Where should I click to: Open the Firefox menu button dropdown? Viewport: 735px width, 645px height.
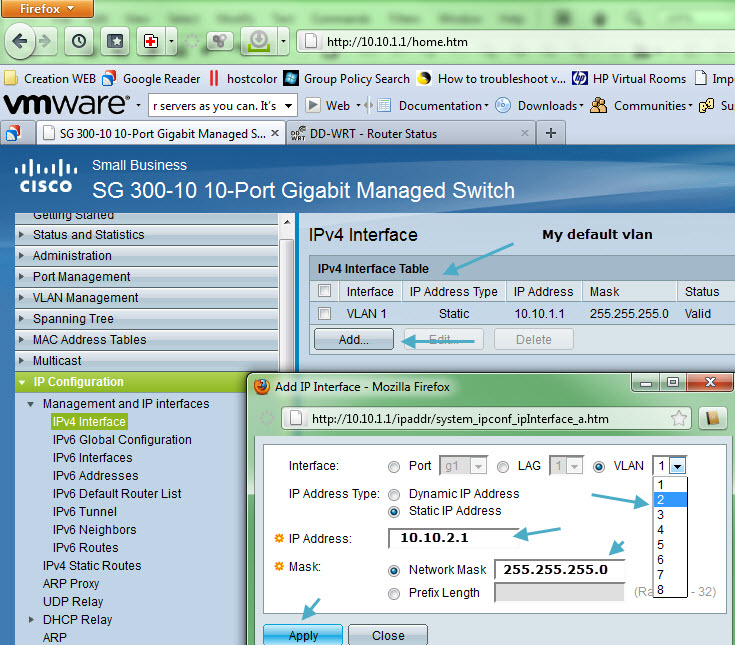point(47,8)
